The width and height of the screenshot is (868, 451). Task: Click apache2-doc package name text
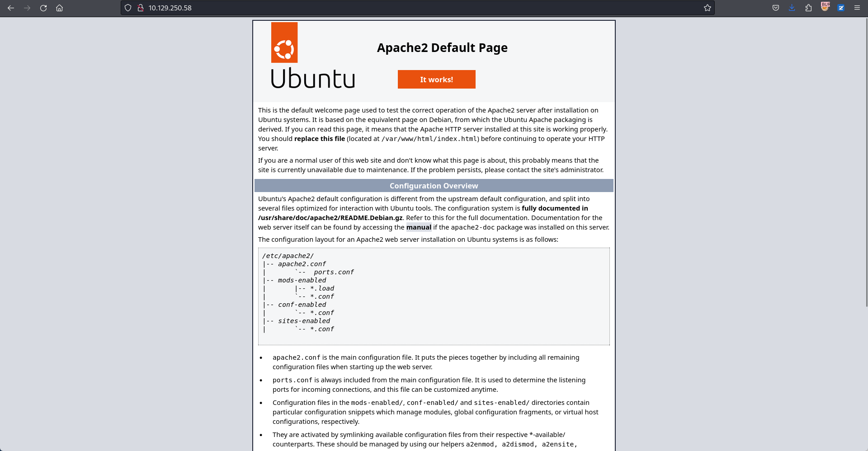[473, 227]
